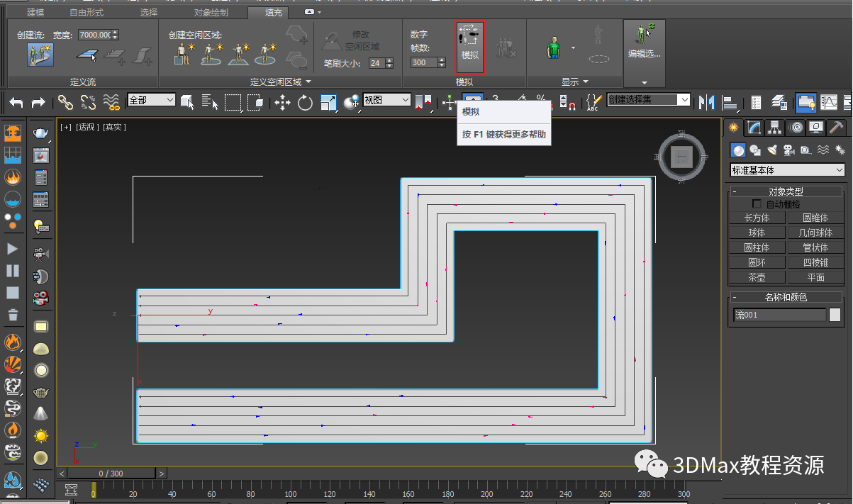Open the green character display dropdown arrow

[x=573, y=49]
